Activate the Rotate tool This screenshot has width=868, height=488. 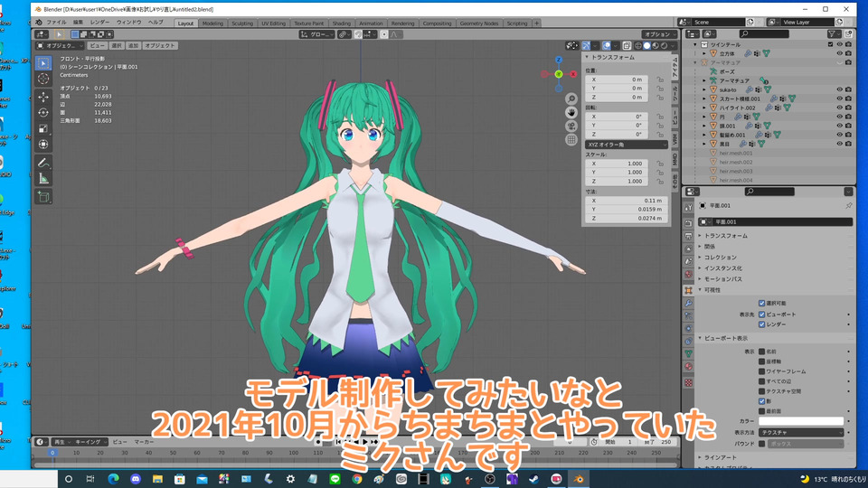[43, 112]
